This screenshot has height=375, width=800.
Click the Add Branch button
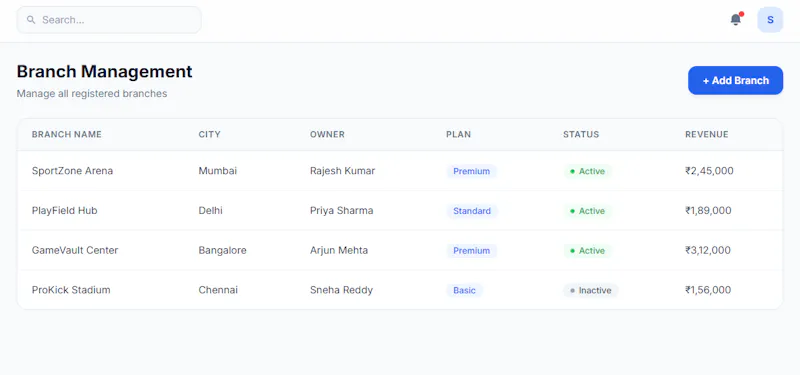(735, 81)
